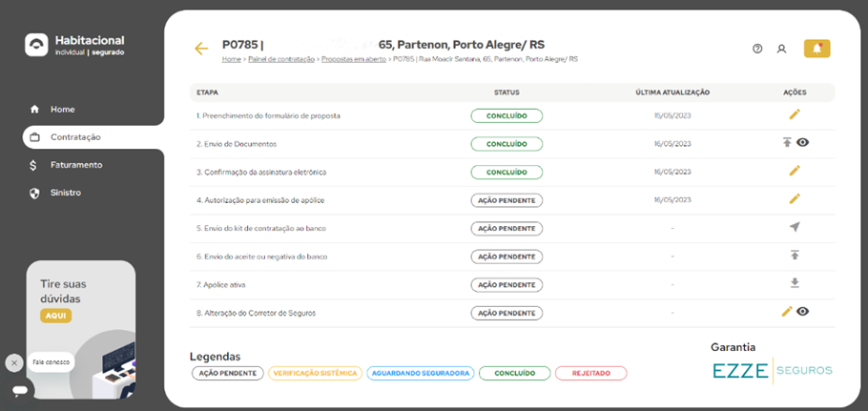Screen dimensions: 868x411
Task: Click CONCLUÍDO status of step 1
Action: (506, 115)
